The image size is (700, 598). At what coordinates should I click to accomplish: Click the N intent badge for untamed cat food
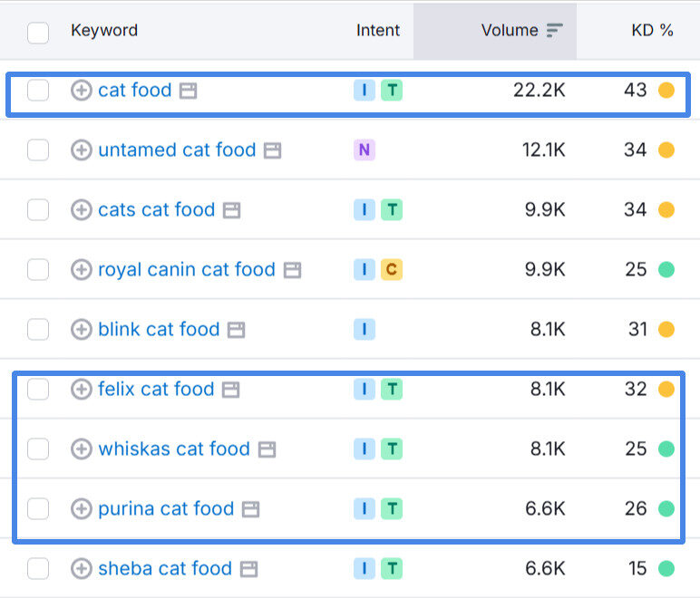tap(364, 150)
